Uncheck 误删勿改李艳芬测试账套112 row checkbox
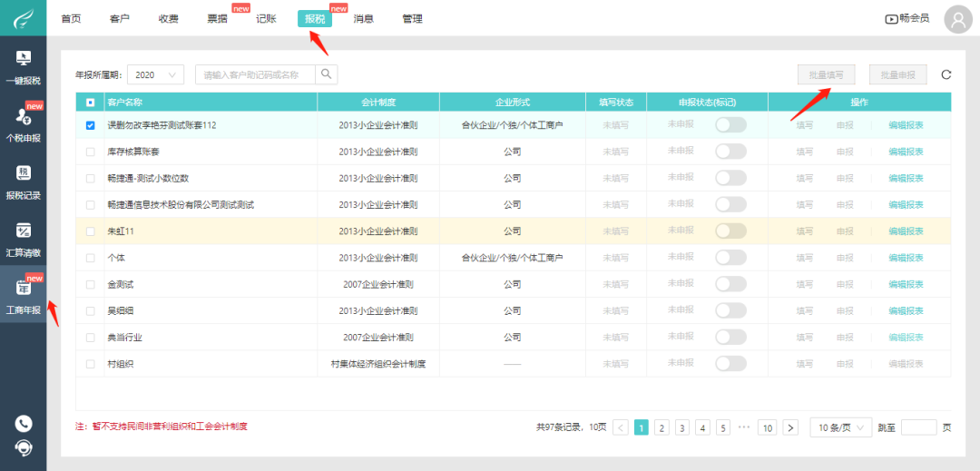The width and height of the screenshot is (980, 471). [x=90, y=125]
